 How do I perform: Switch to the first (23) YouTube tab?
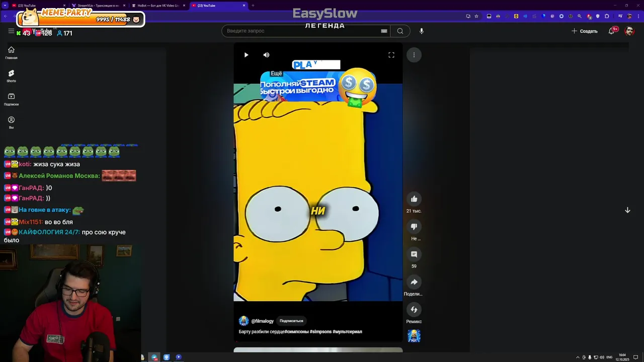[x=38, y=6]
